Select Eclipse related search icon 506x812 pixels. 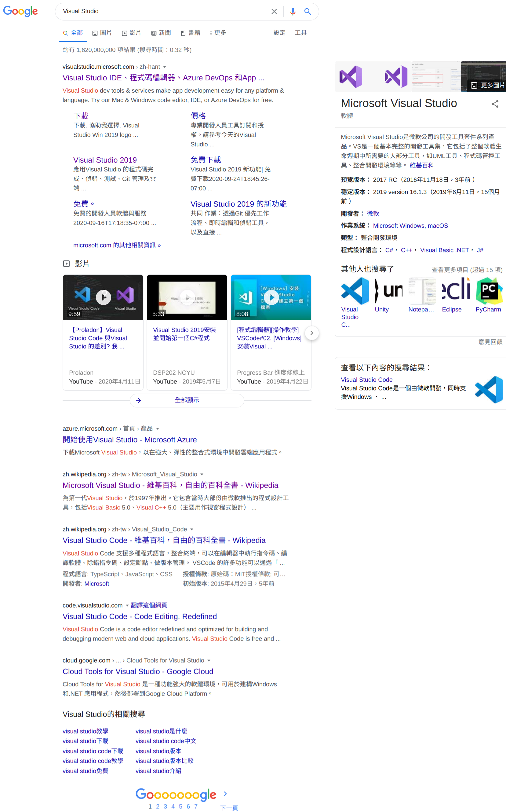(456, 291)
